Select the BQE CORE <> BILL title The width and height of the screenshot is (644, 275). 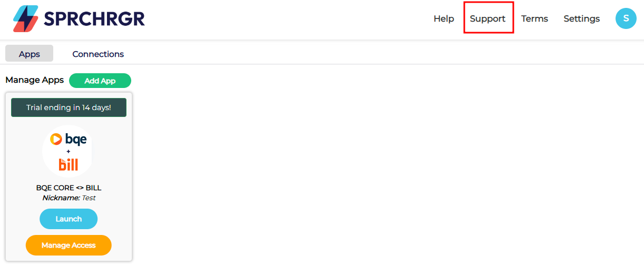point(69,188)
